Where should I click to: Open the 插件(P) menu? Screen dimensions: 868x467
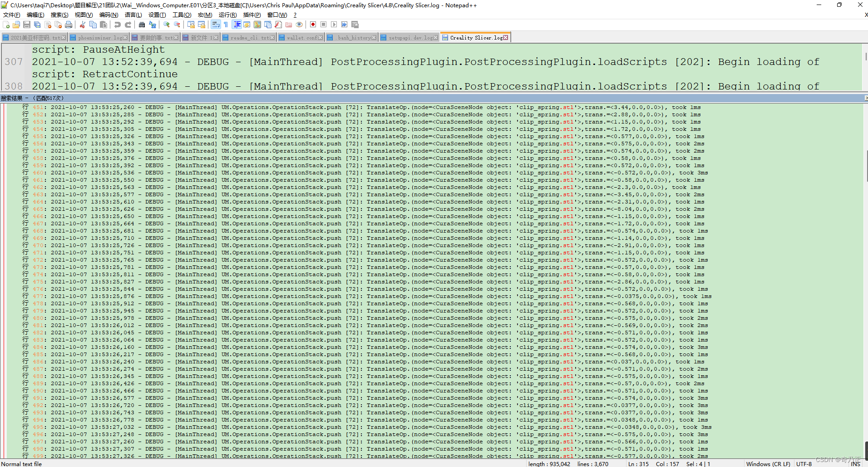[252, 15]
